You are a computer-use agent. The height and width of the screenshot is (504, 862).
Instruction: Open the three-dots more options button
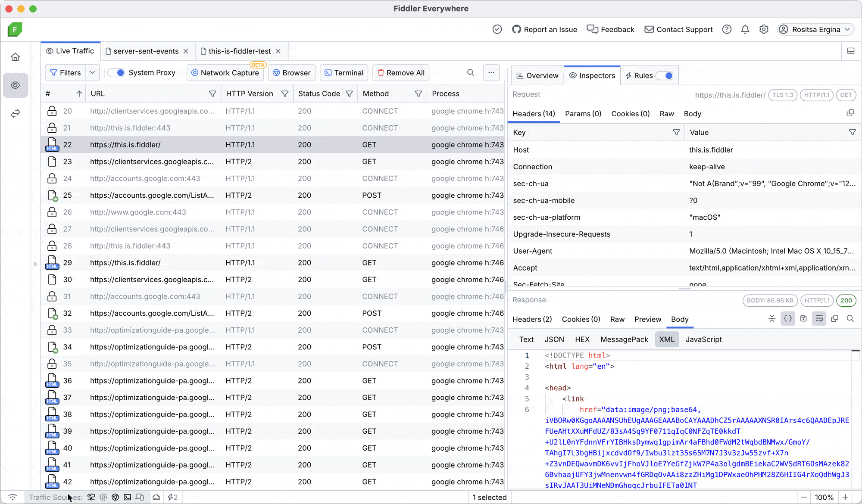(491, 73)
